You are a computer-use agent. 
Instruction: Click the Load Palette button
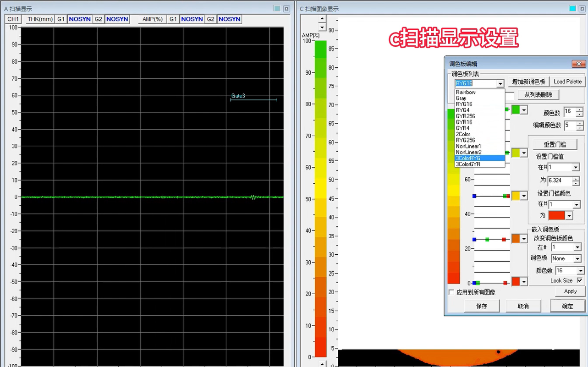click(x=567, y=82)
